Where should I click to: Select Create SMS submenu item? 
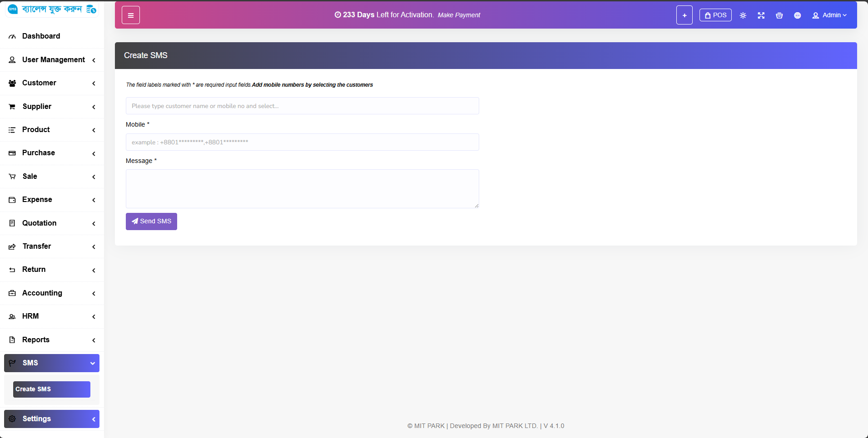(x=51, y=389)
